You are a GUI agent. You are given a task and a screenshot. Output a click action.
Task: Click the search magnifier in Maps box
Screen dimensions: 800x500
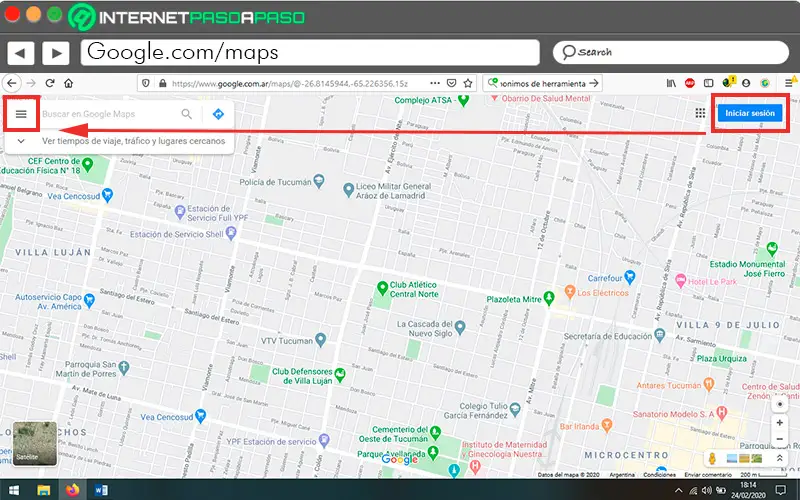pos(187,114)
